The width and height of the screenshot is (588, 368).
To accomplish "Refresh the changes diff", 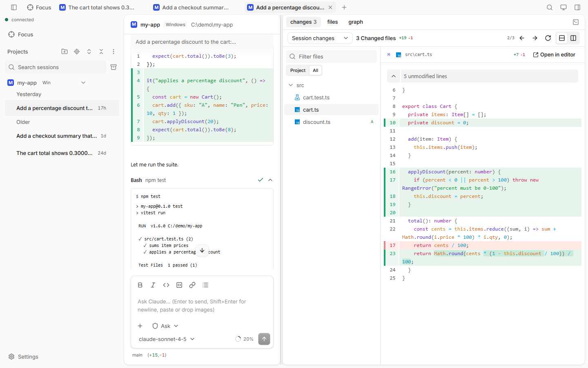I will [548, 38].
